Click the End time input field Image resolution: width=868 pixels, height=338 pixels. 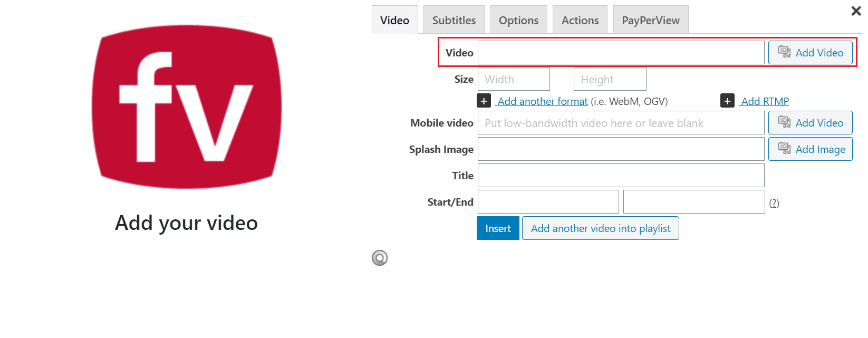click(x=694, y=202)
